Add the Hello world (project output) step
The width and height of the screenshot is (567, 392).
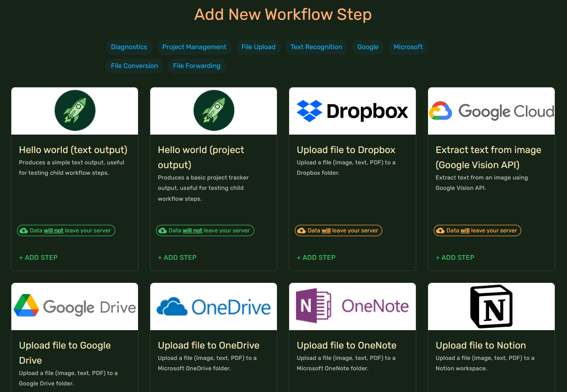(177, 257)
